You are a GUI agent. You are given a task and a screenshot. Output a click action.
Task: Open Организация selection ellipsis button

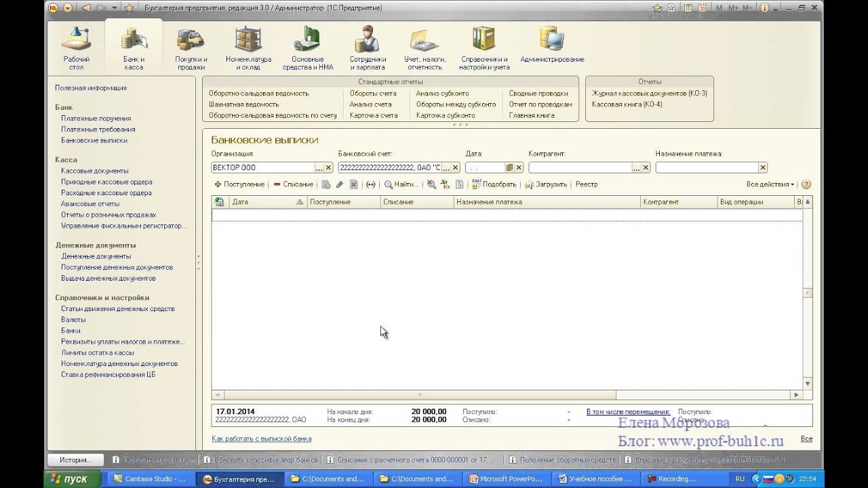click(319, 167)
